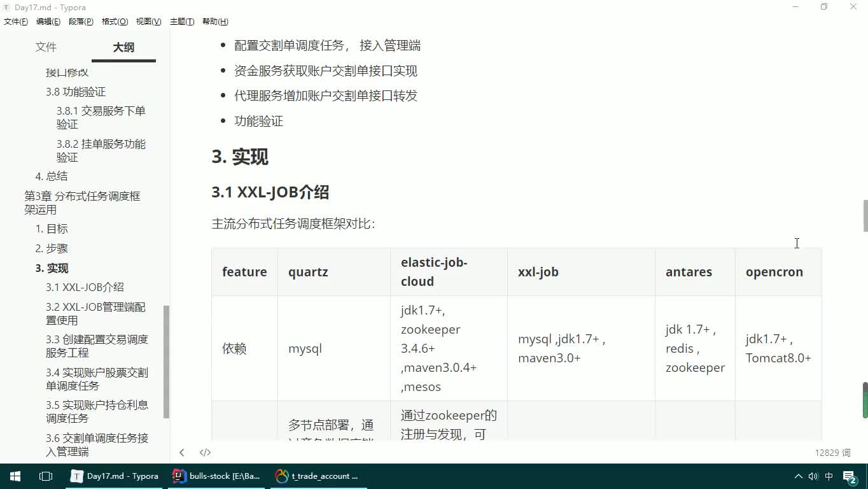Show hidden system tray icons

[798, 476]
